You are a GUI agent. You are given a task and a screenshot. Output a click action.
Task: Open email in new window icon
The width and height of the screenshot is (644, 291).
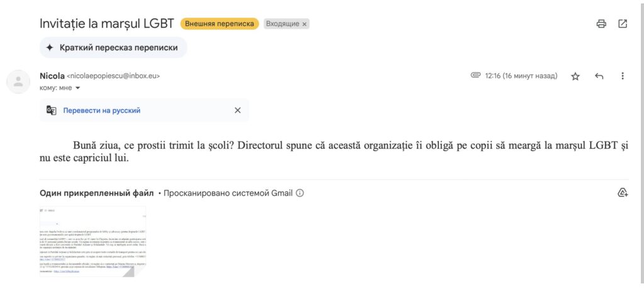[x=623, y=24]
